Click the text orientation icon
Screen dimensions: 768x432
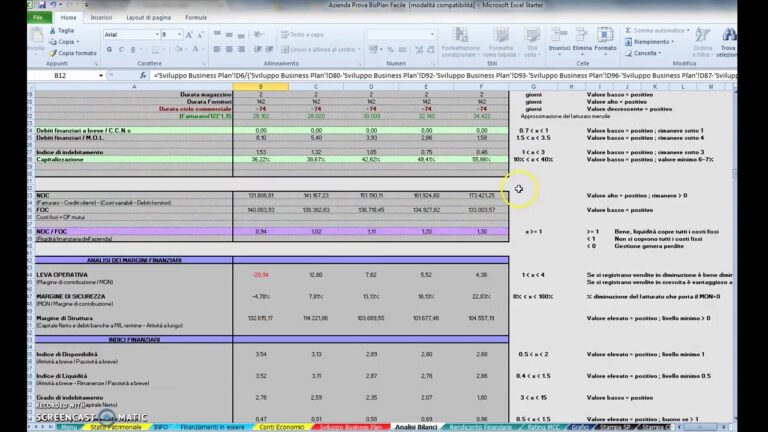click(258, 35)
